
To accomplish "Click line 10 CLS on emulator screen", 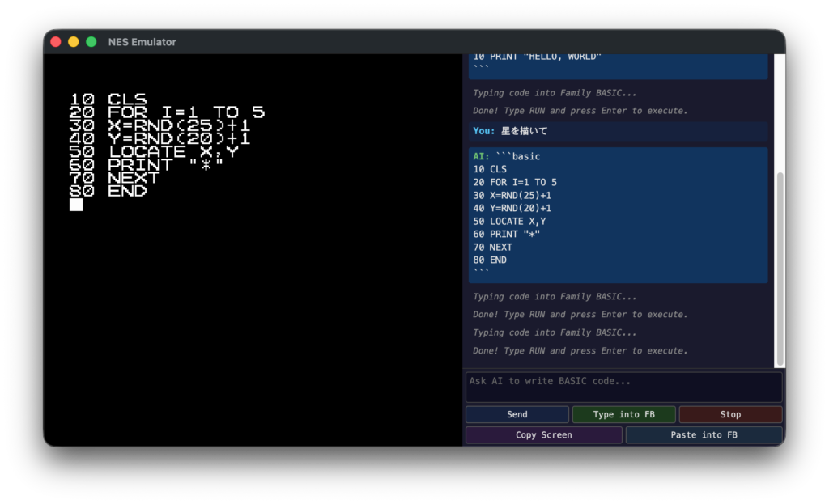I will coord(108,100).
